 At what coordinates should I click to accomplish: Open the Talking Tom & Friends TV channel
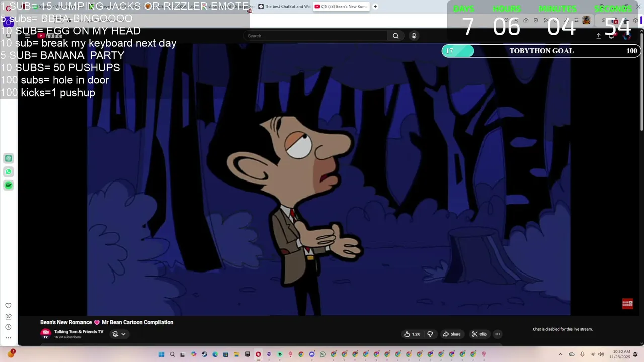click(x=78, y=332)
